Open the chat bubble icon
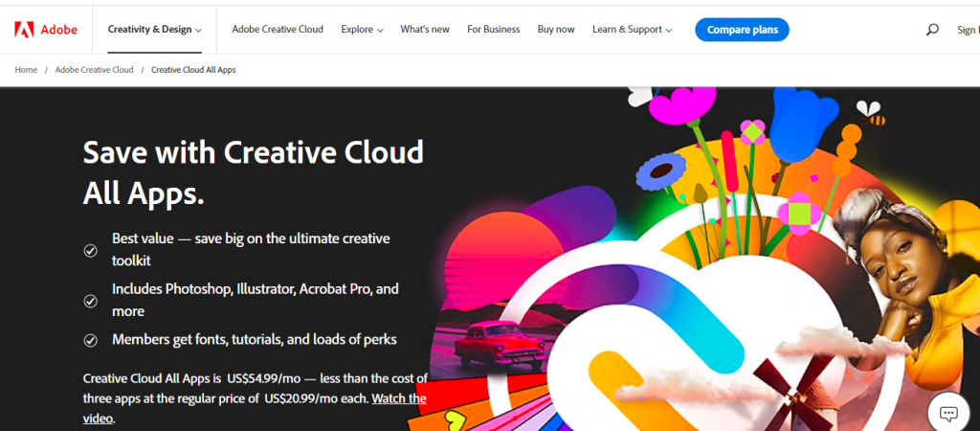This screenshot has width=980, height=431. point(948,414)
